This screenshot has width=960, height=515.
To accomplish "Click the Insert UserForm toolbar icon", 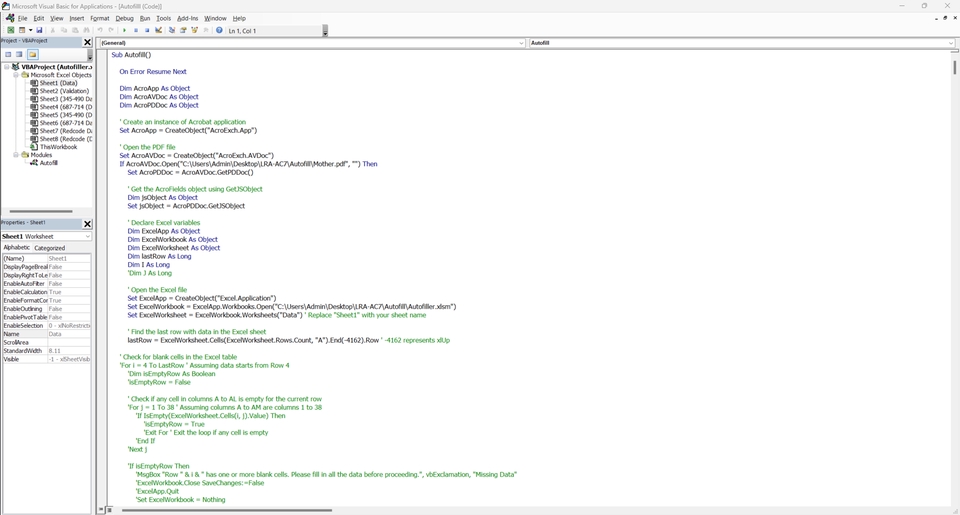I will pos(22,30).
